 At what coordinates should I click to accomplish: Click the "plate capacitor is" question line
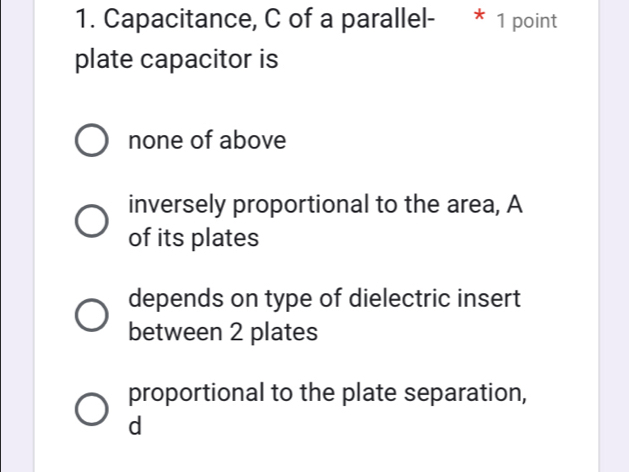point(177,59)
